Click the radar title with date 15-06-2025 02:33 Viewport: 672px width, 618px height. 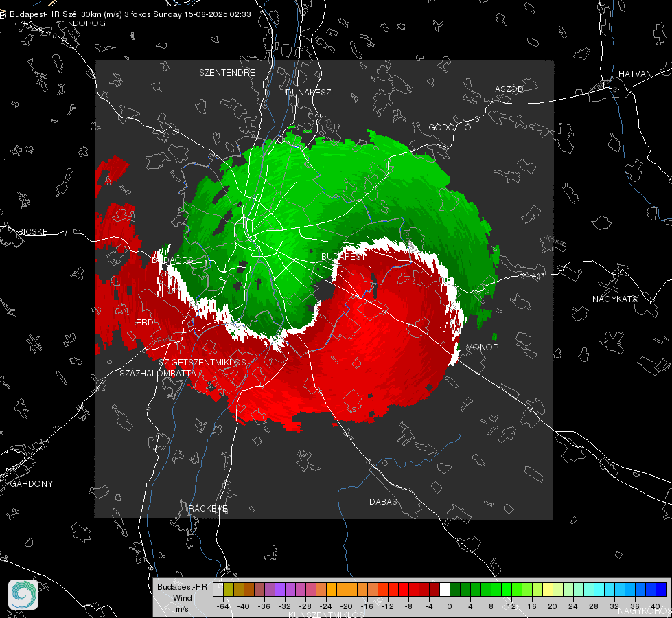[130, 14]
